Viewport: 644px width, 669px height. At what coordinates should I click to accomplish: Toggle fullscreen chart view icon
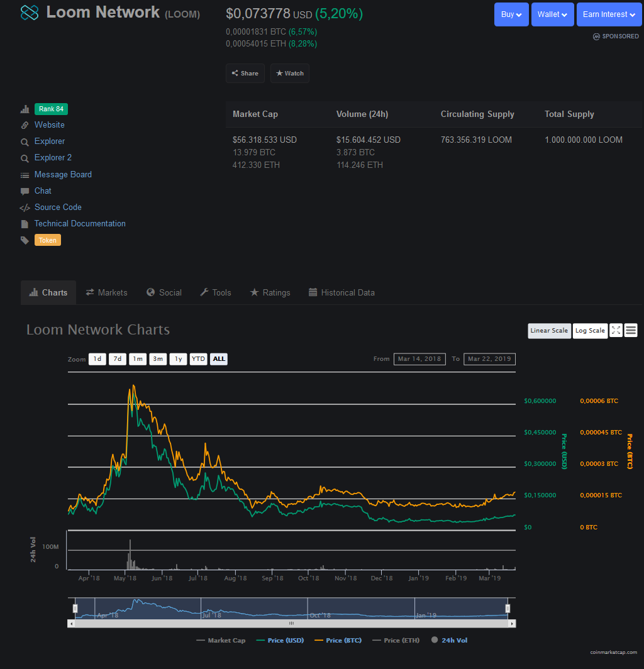(616, 331)
